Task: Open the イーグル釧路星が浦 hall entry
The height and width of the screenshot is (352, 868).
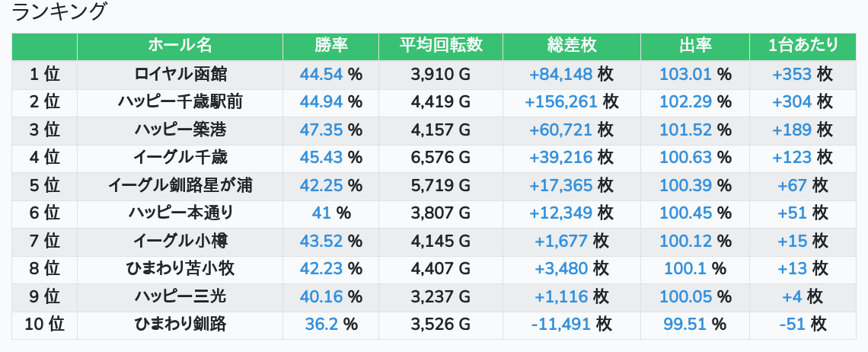Action: coord(180,185)
